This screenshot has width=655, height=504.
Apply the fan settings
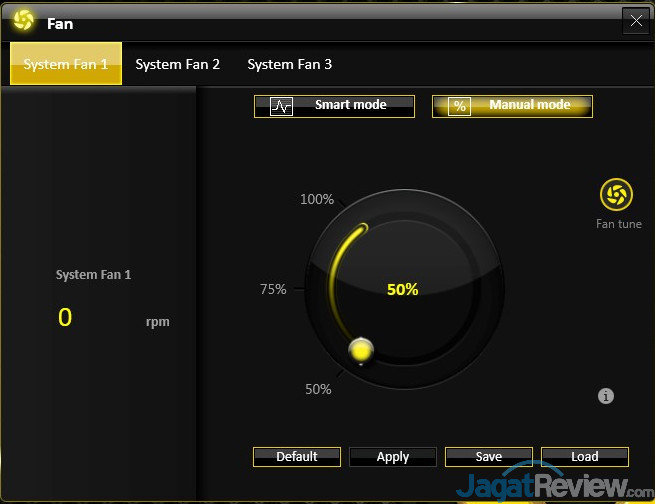(x=393, y=457)
